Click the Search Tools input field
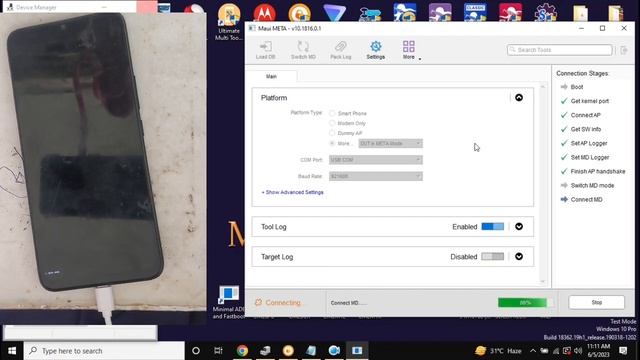This screenshot has width=640, height=360. coord(560,50)
